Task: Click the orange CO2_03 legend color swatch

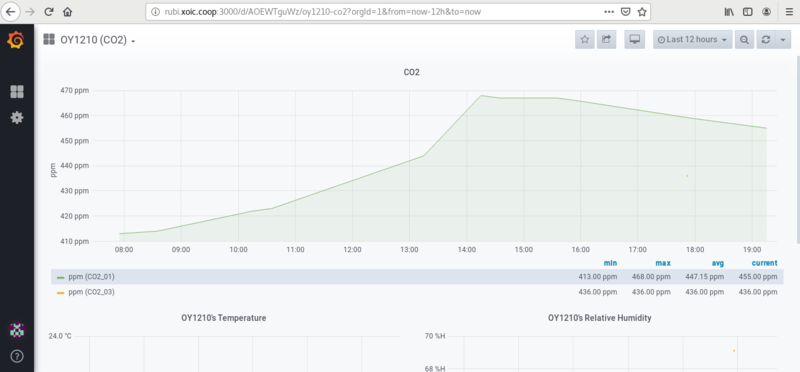Action: (x=61, y=292)
